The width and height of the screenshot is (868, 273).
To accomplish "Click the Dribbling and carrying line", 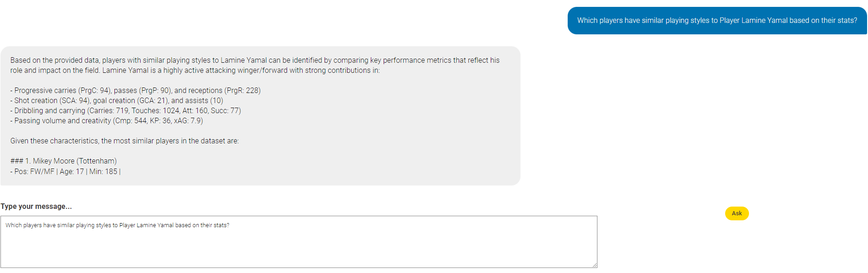I will click(x=125, y=111).
